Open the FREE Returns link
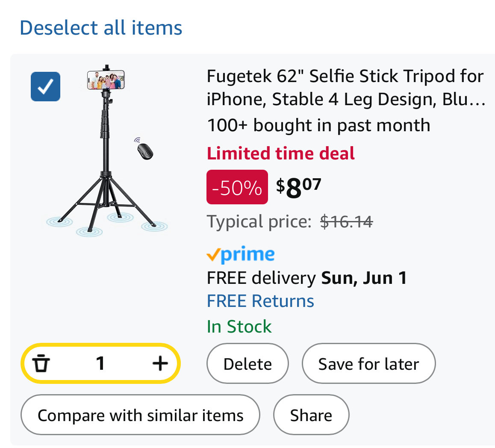The width and height of the screenshot is (495, 448). [x=260, y=301]
